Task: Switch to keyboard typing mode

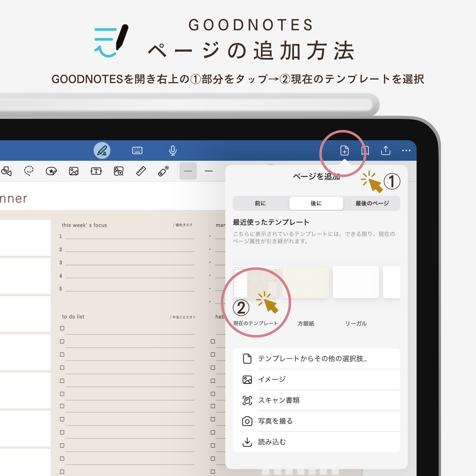Action: [x=137, y=150]
